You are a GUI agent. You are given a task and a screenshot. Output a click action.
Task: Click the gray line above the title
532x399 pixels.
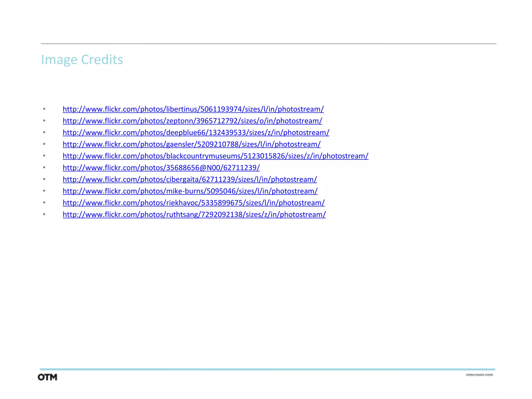click(268, 44)
